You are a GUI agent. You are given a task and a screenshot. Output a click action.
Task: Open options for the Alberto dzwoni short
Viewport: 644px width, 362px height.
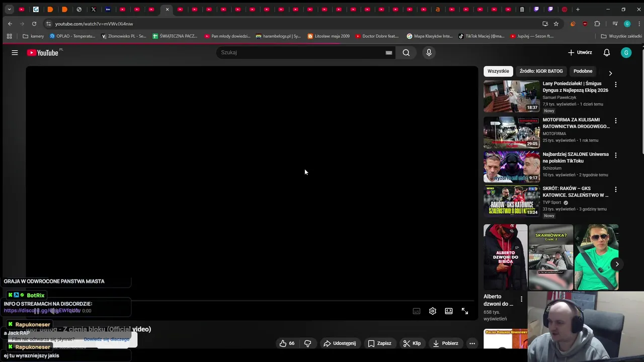point(521,299)
